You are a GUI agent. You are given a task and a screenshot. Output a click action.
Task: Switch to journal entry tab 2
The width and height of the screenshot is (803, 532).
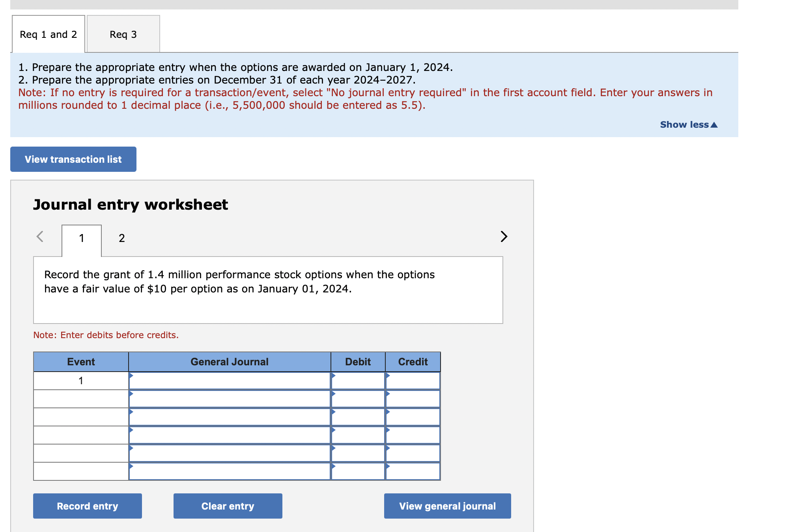[121, 238]
